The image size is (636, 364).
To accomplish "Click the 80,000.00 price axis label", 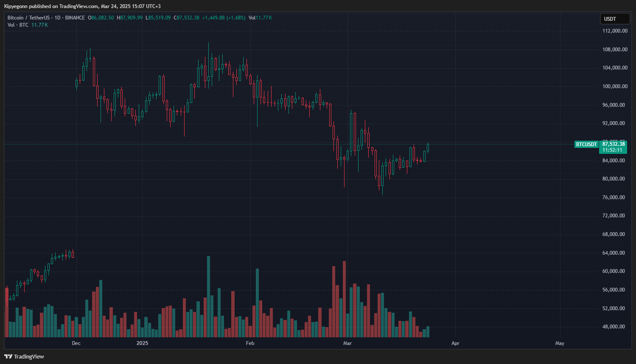I will click(614, 179).
